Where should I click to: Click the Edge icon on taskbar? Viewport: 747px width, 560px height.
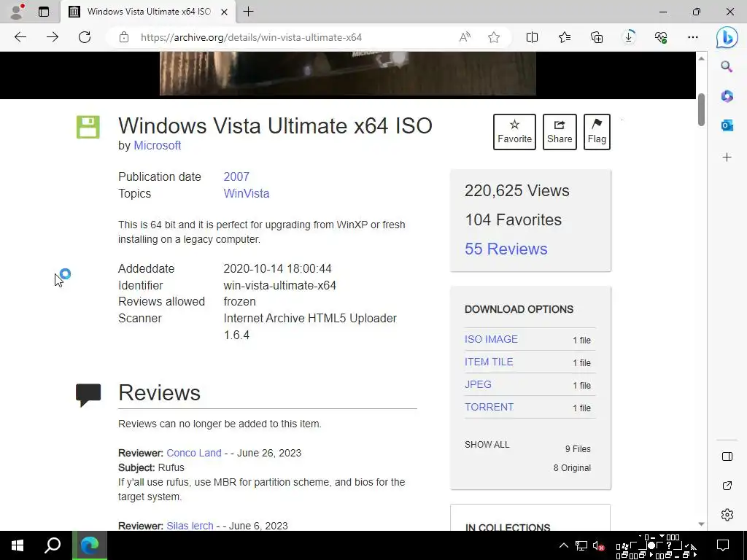coord(90,545)
